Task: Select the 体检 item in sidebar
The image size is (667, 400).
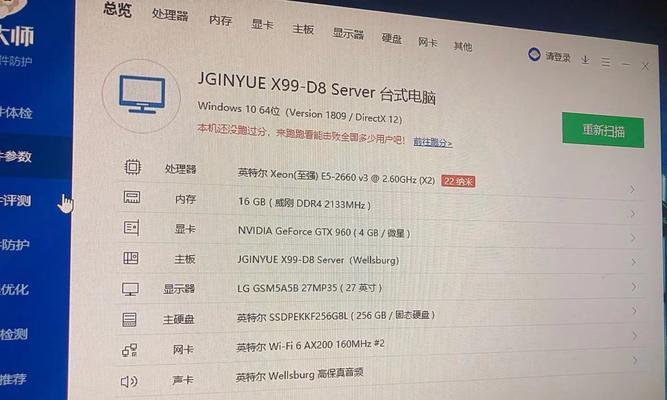Action: click(x=16, y=113)
